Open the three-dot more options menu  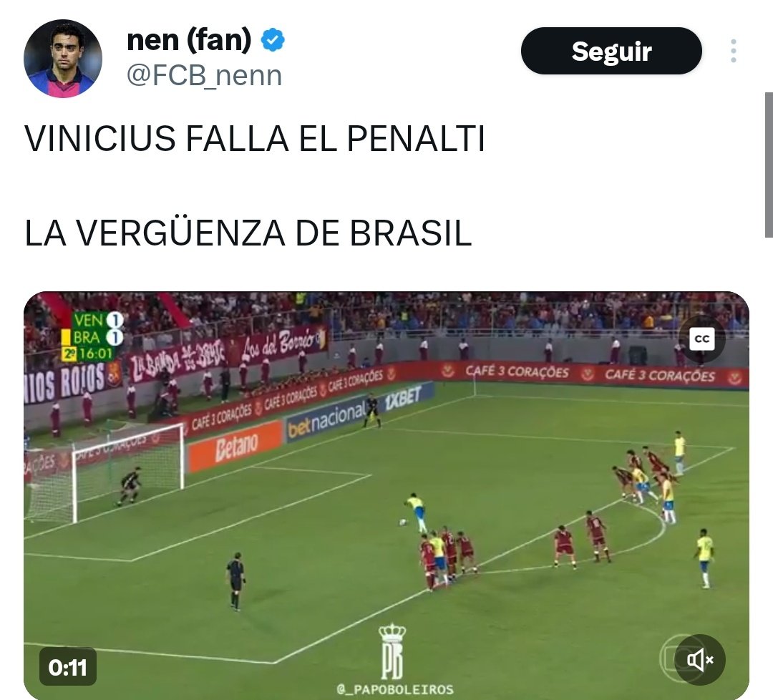pos(734,51)
